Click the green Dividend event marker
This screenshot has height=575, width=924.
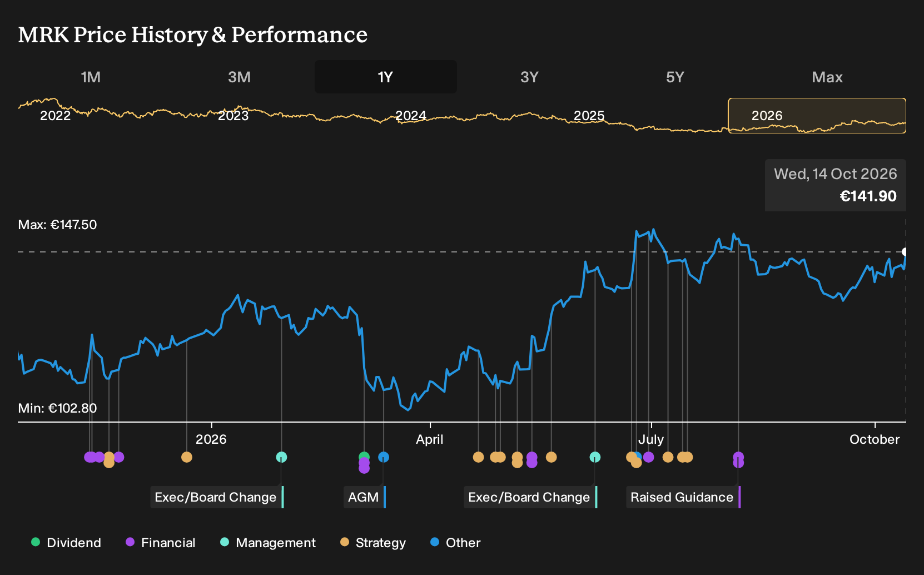tap(364, 457)
